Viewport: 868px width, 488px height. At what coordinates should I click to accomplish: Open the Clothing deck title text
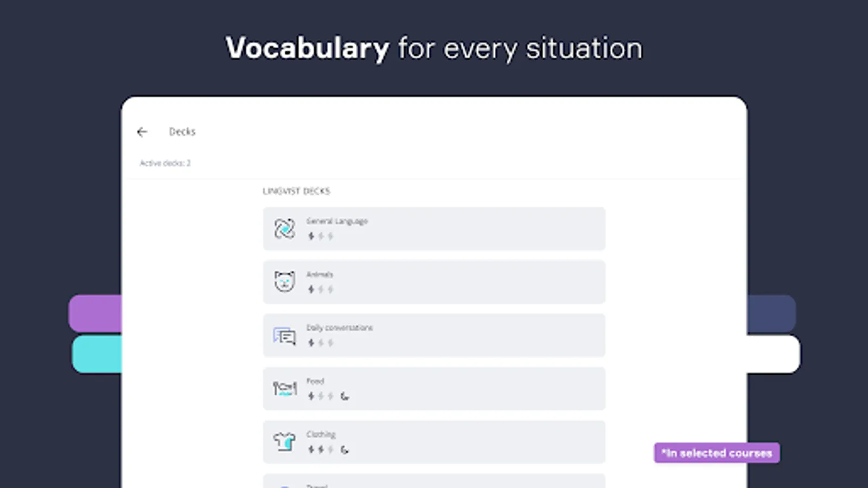pos(321,434)
